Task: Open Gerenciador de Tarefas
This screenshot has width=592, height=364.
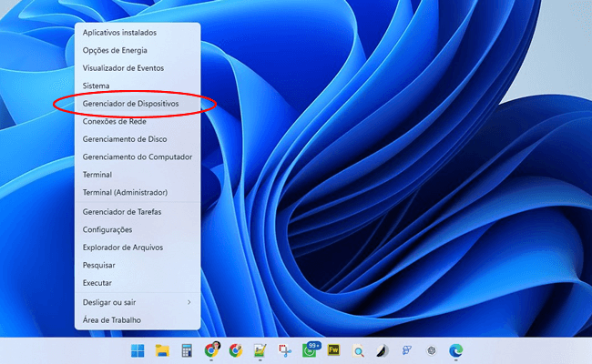Action: click(x=138, y=212)
